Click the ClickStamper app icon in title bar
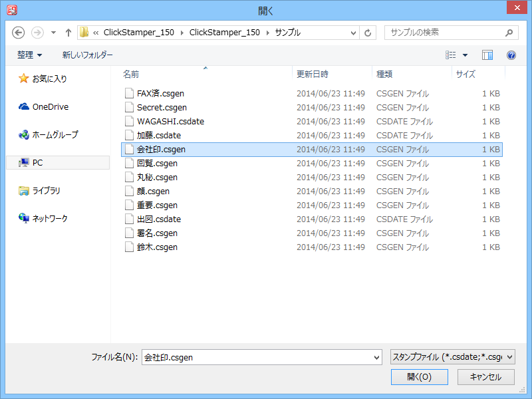532x399 pixels. pos(12,10)
